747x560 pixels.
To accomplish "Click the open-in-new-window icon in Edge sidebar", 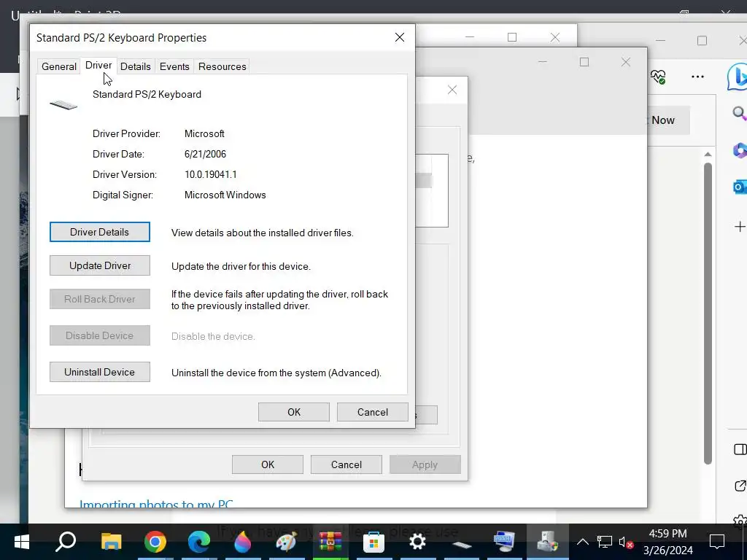I will [x=740, y=486].
